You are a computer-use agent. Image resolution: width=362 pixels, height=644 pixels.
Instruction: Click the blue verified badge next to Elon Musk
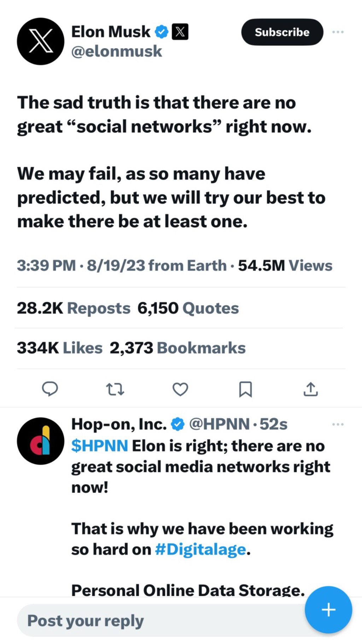point(162,32)
